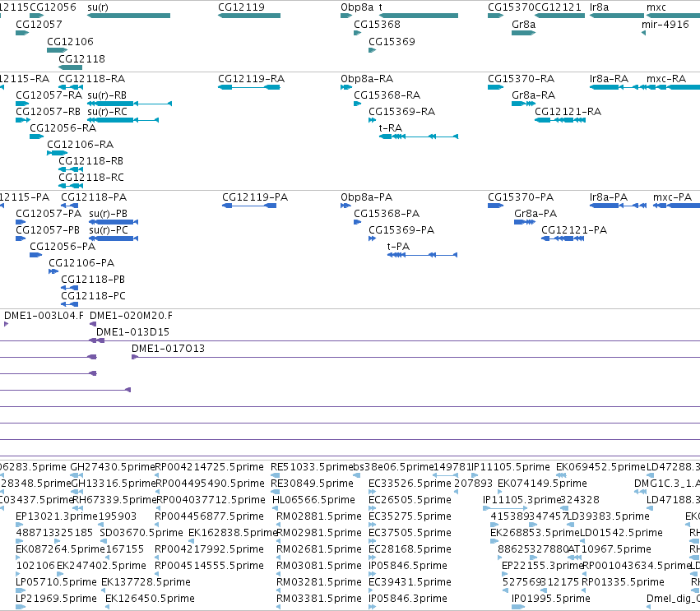Click the su(r) gene bar in the top track

point(128,16)
